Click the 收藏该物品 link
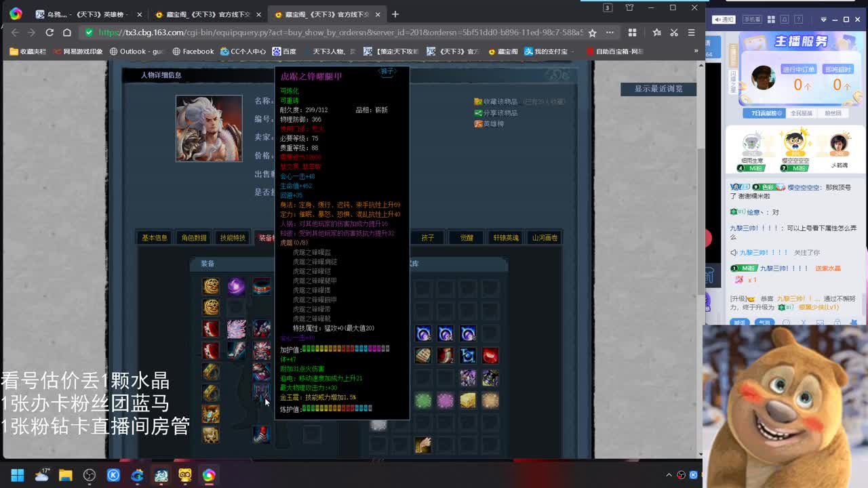 click(500, 102)
